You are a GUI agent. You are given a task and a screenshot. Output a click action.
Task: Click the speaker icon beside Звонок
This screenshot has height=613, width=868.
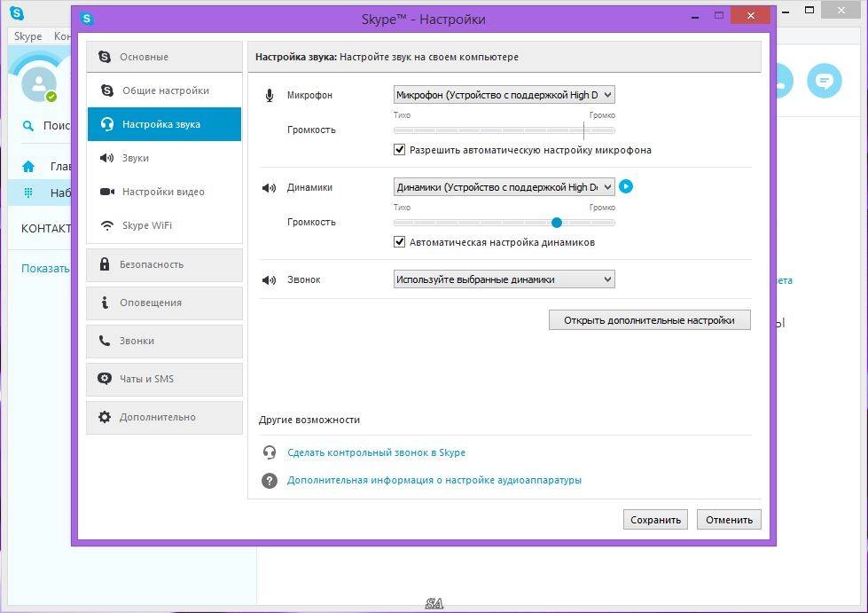[269, 280]
